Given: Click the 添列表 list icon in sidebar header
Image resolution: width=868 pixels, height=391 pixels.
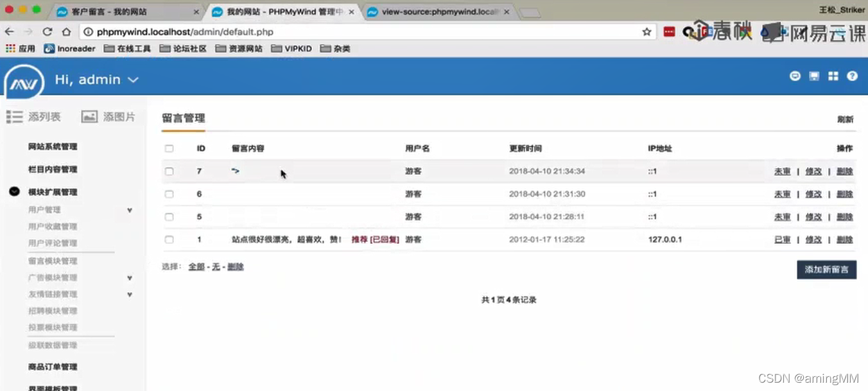Looking at the screenshot, I should (14, 116).
